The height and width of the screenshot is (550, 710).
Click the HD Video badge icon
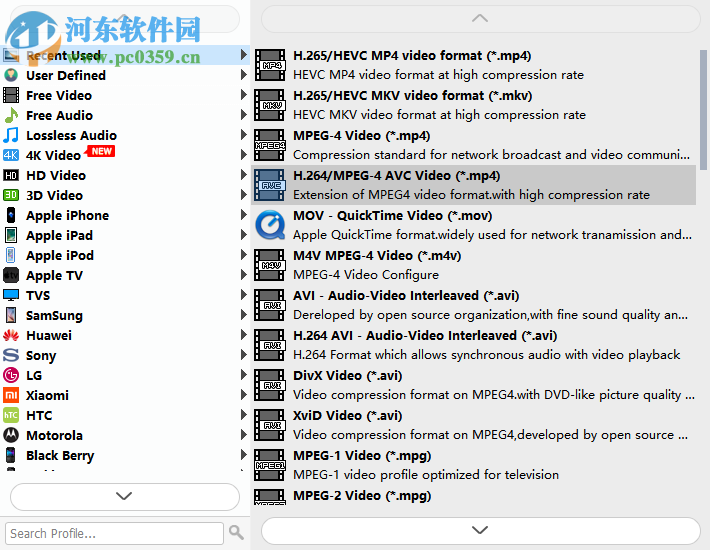11,175
